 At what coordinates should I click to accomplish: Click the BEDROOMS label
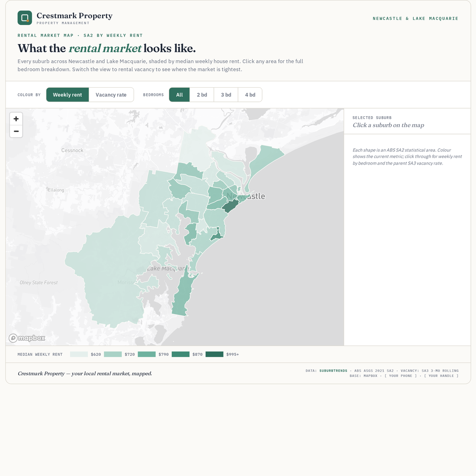click(x=154, y=95)
